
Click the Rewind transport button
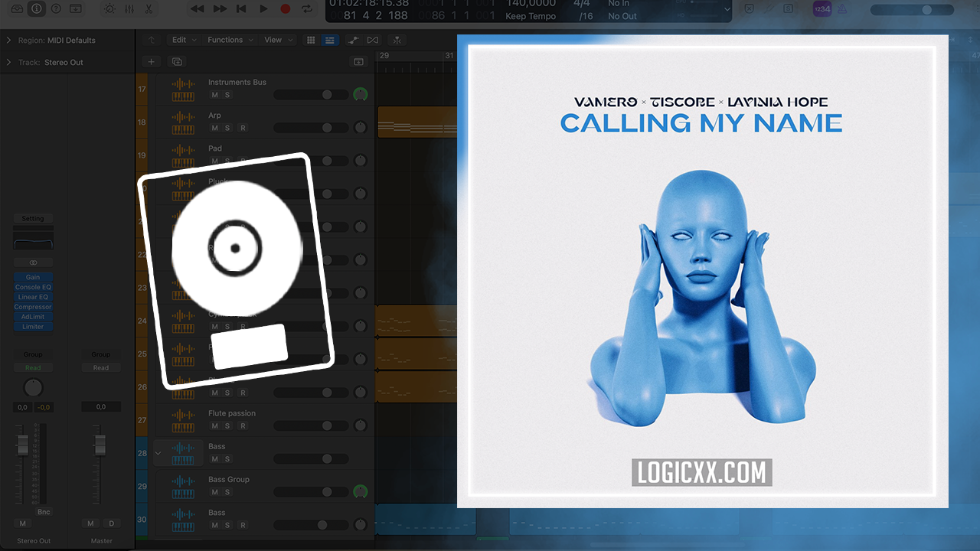[198, 9]
